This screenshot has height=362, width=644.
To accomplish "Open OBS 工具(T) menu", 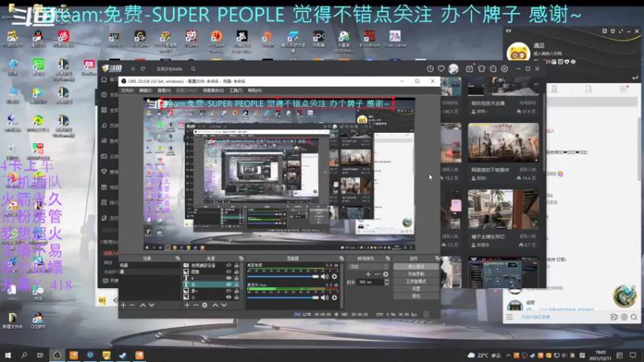I will 236,90.
